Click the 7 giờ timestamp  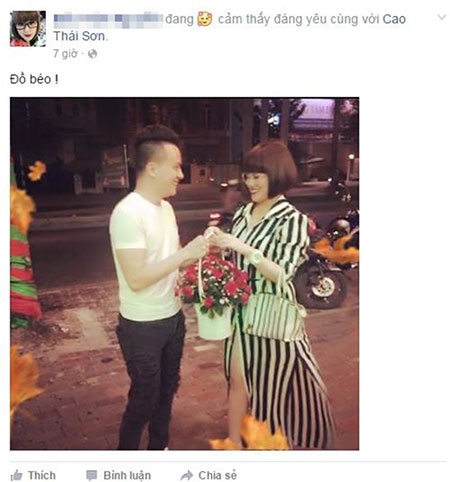65,53
